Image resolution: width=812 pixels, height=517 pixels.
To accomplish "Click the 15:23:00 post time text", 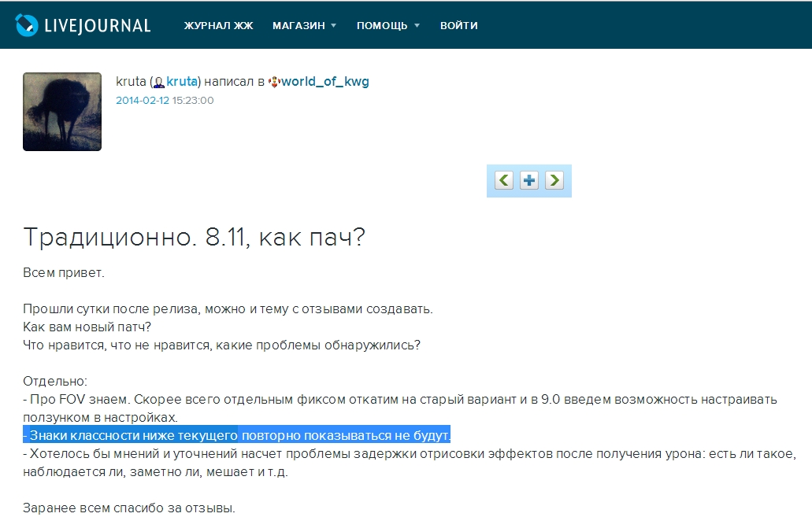I will pos(193,101).
